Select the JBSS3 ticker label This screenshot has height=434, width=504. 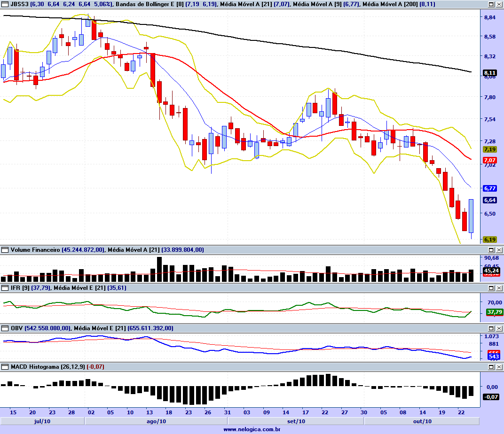[x=20, y=4]
